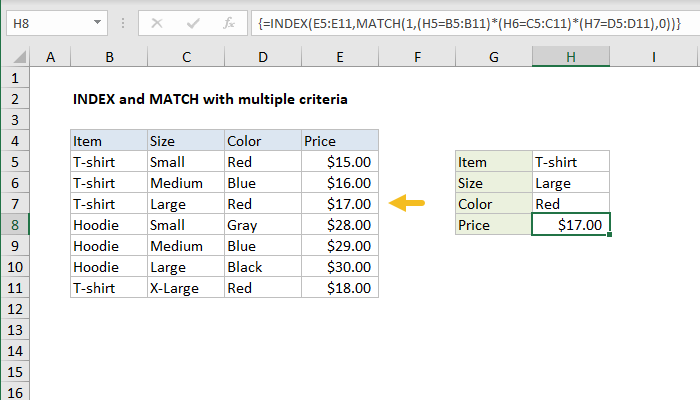Select column A header
The width and height of the screenshot is (700, 400).
click(x=50, y=57)
